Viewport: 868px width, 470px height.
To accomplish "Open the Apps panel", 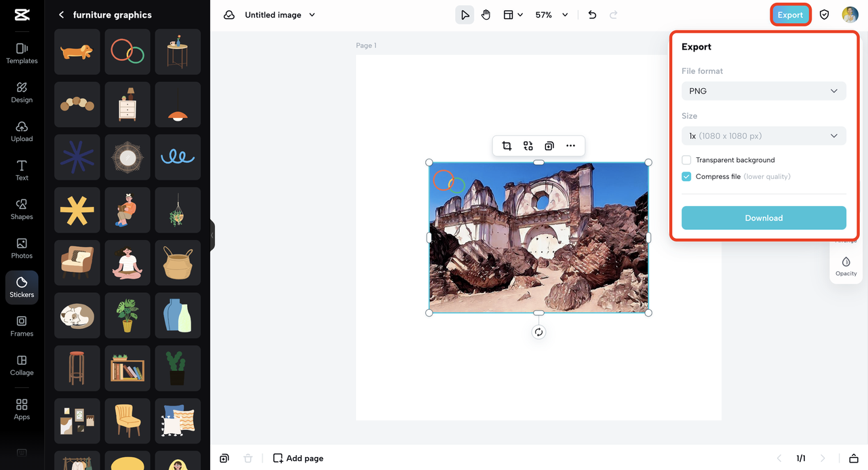I will click(22, 410).
